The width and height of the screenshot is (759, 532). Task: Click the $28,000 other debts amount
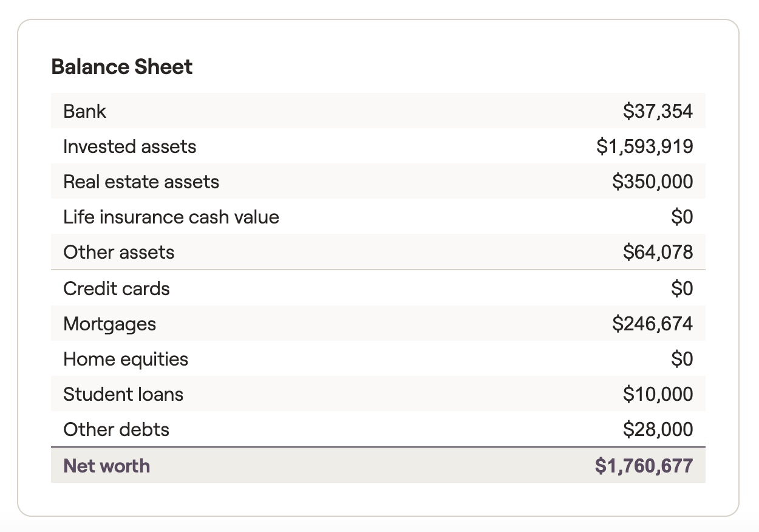[x=658, y=429]
